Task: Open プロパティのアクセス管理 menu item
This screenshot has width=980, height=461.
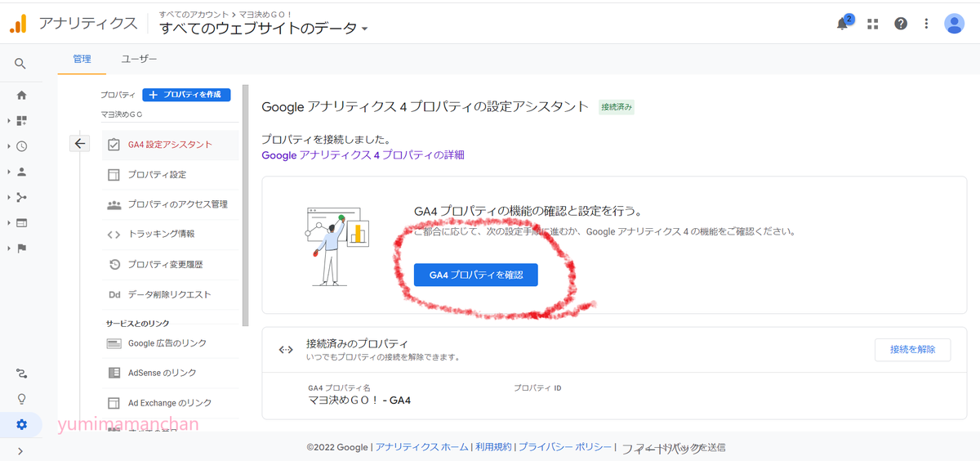Action: pos(170,204)
